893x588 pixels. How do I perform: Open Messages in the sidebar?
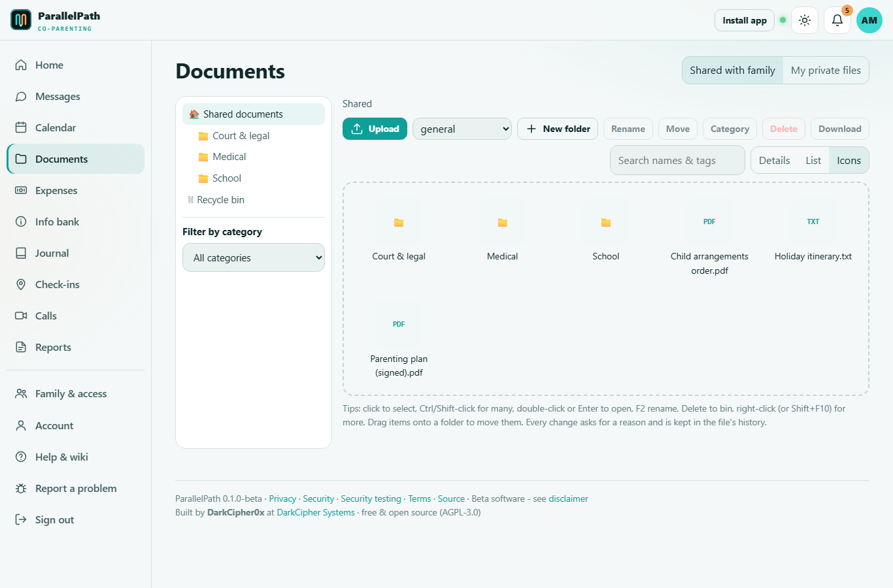pos(75,96)
